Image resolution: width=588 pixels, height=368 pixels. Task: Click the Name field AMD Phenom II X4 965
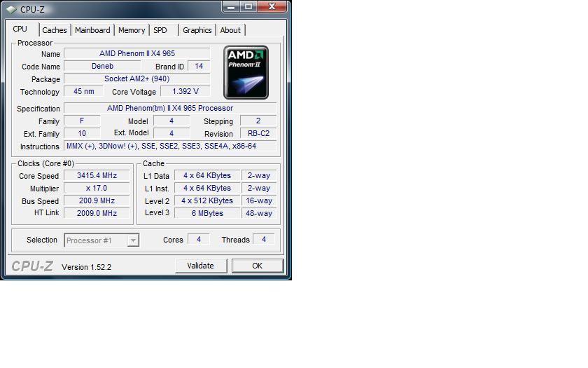137,53
